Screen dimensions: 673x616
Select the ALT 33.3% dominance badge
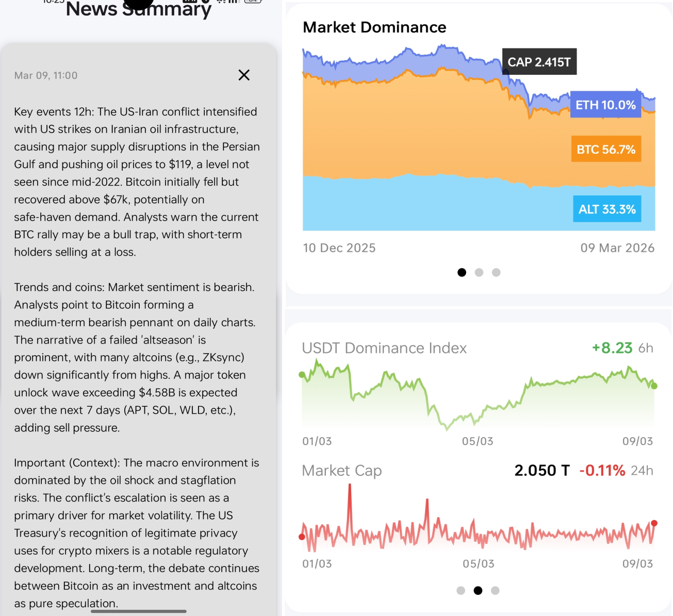point(607,209)
